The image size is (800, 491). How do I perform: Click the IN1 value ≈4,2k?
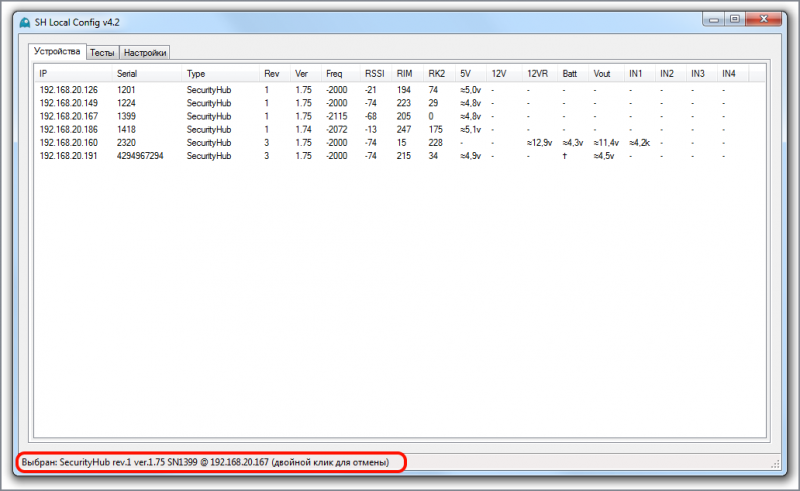(x=639, y=143)
